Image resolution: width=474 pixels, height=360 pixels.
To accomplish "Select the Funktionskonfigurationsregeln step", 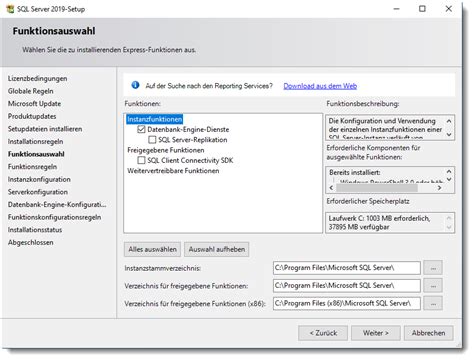I will [x=55, y=217].
